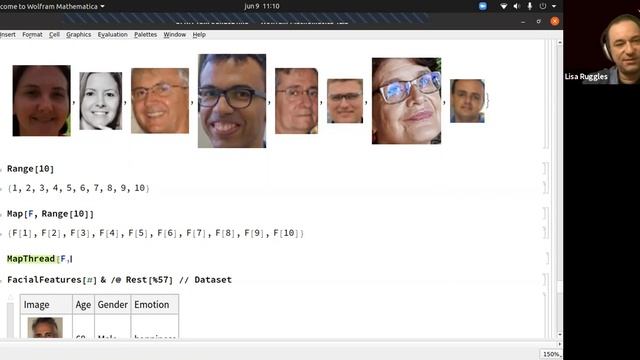This screenshot has height=360, width=640.
Task: Click the clock showing jun 9 11:10
Action: tap(262, 6)
